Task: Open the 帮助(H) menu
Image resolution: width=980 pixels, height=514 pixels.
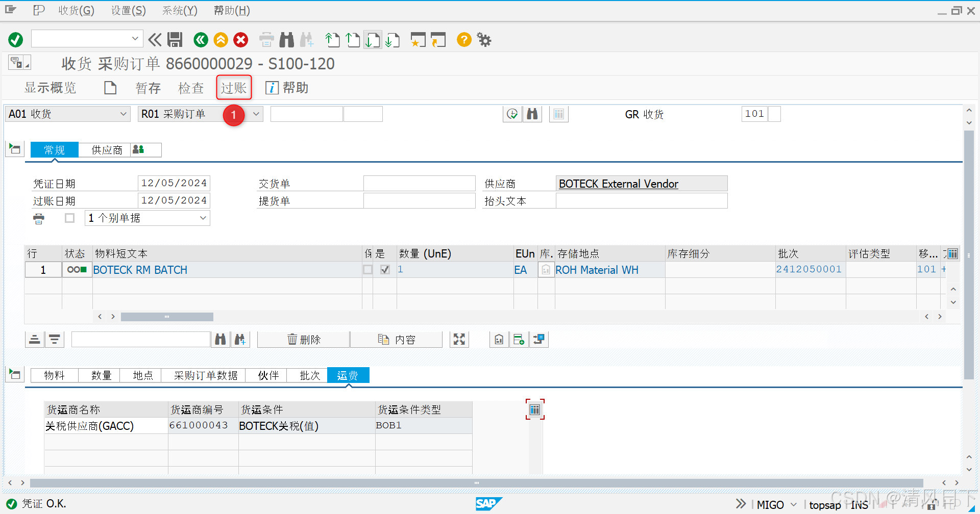Action: 232,10
